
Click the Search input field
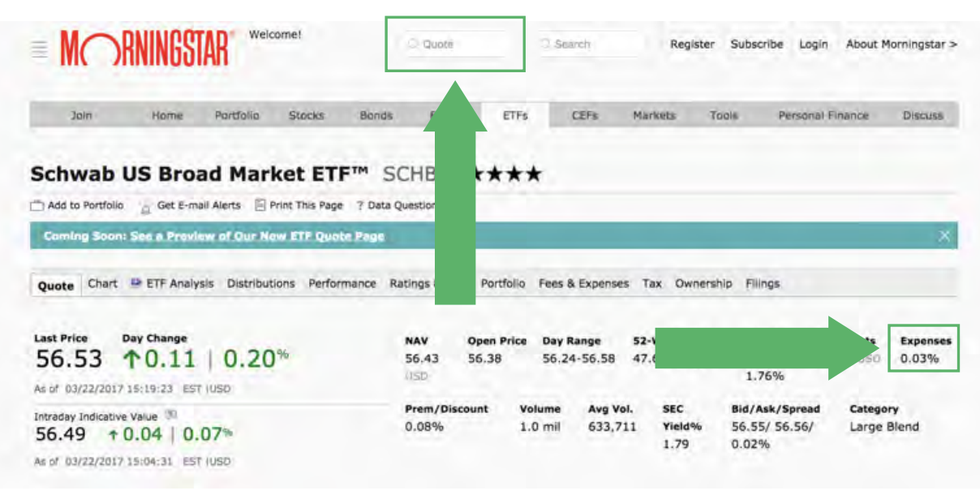[x=591, y=44]
